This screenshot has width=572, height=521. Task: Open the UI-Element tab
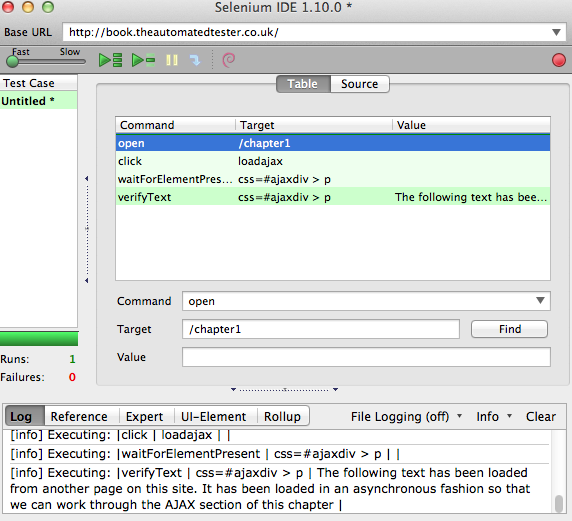tap(214, 416)
